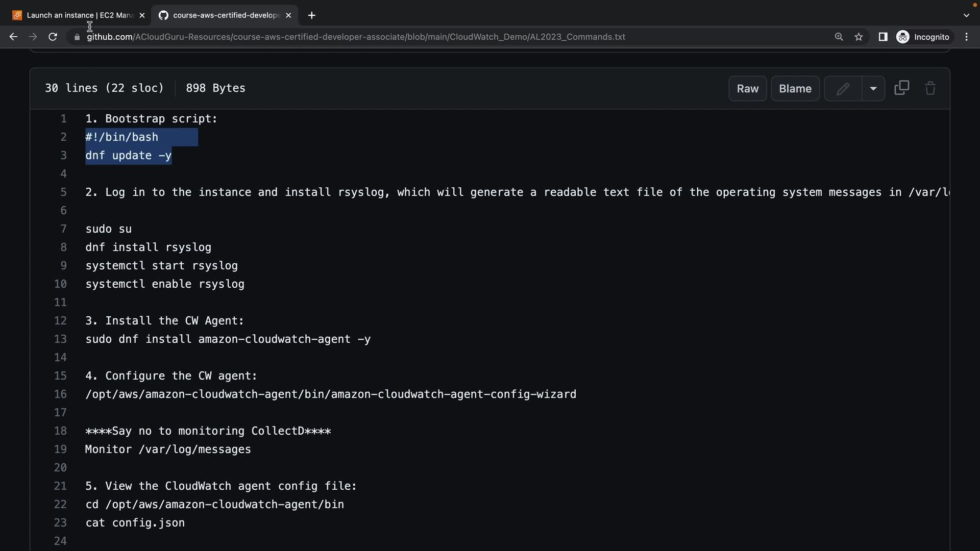
Task: Copy raw file contents icon
Action: (x=902, y=88)
